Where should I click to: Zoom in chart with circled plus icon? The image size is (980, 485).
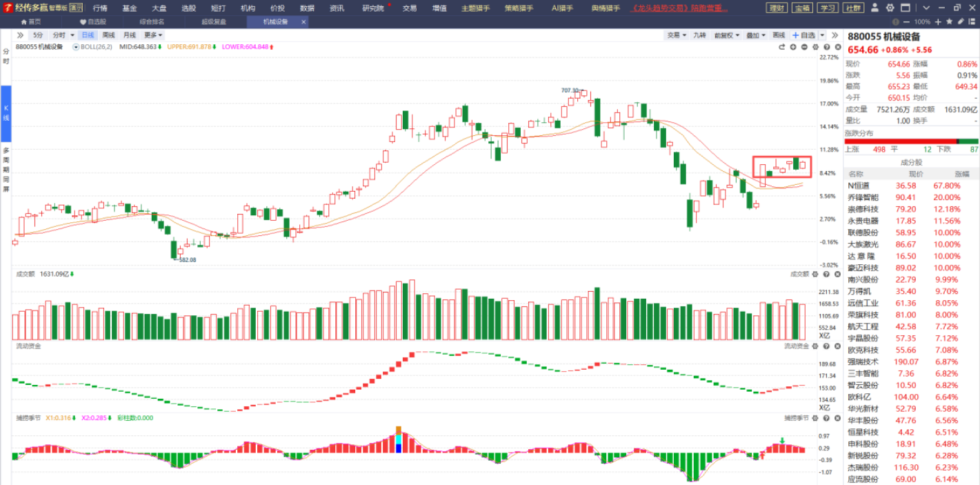(x=793, y=47)
